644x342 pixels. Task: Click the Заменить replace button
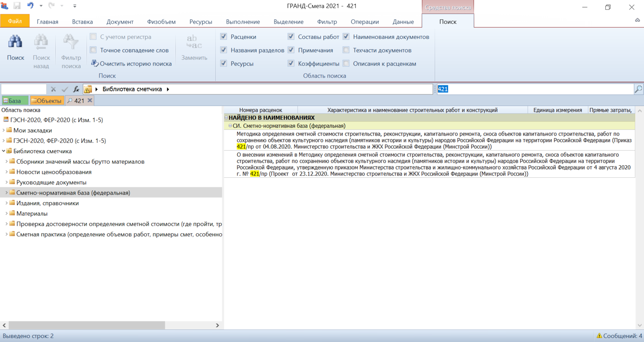(194, 48)
